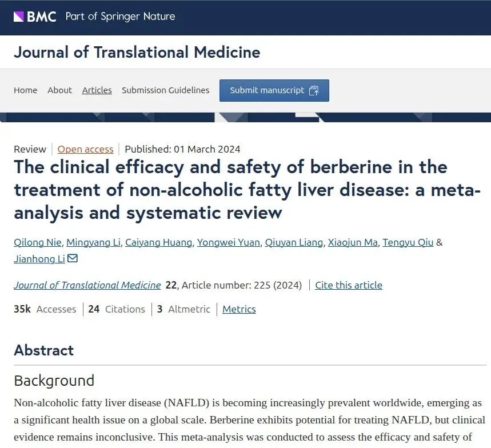This screenshot has width=491, height=448.
Task: Click the Journal of Translational Medicine header title
Action: tap(137, 52)
